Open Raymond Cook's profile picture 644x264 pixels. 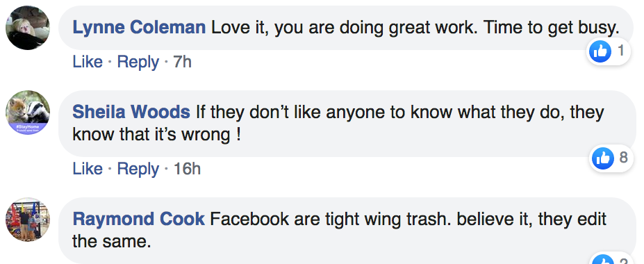click(x=28, y=220)
